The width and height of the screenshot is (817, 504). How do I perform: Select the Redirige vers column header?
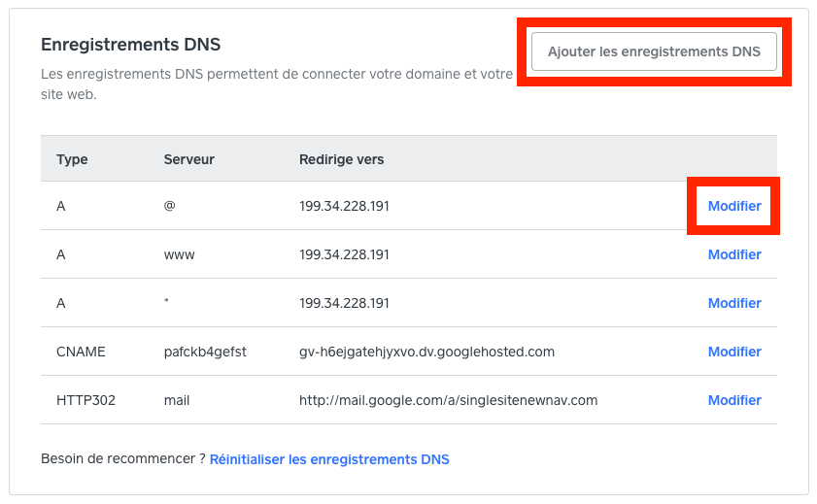coord(341,159)
